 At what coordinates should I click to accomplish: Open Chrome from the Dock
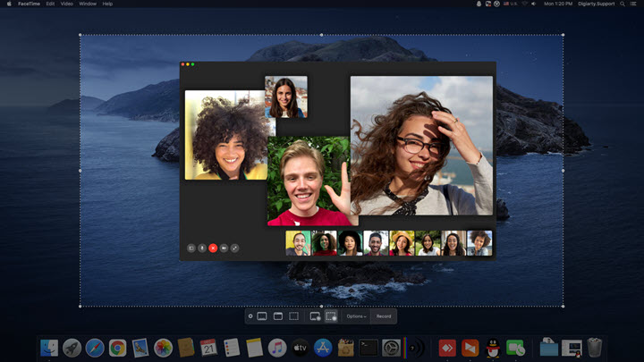click(117, 348)
